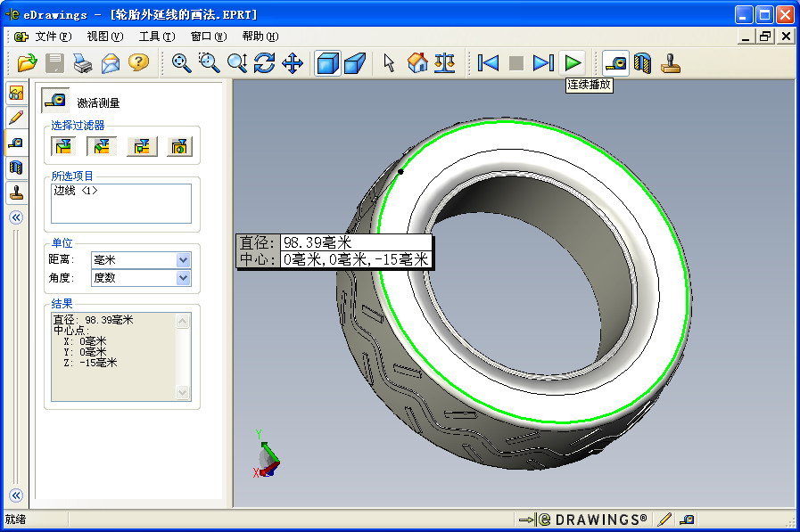Open the top sidebar tab above Markup
Screen dimensions: 800x532
(x=16, y=93)
